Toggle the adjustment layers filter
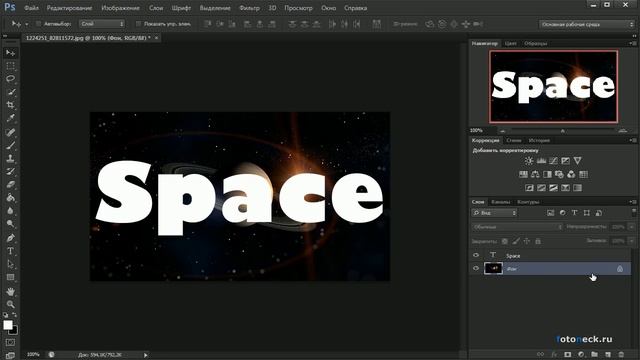The width and height of the screenshot is (640, 360). (x=562, y=213)
